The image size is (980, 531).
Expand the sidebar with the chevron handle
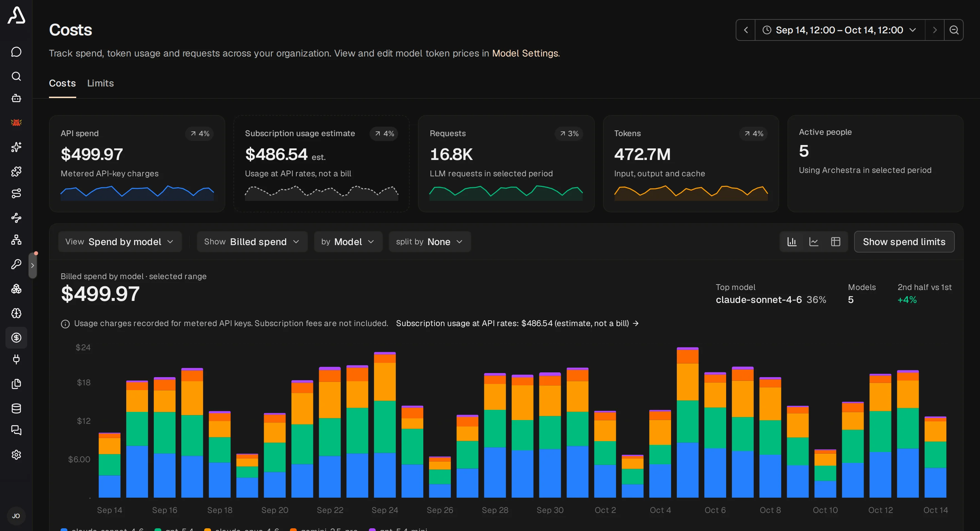(33, 265)
